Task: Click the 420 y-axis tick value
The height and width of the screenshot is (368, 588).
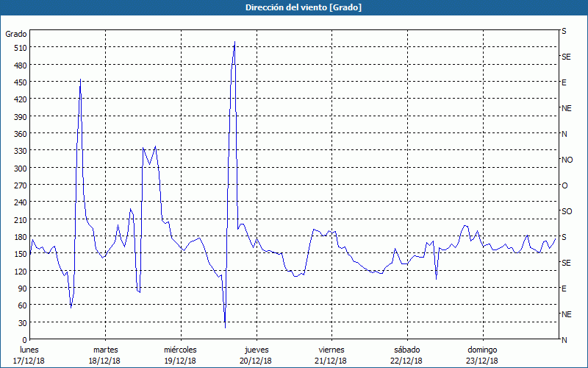Action: (21, 99)
